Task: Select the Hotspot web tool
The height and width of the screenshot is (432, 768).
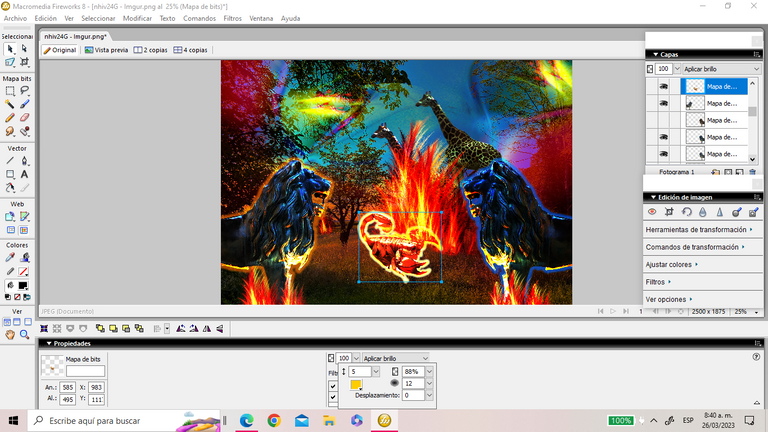Action: [10, 216]
